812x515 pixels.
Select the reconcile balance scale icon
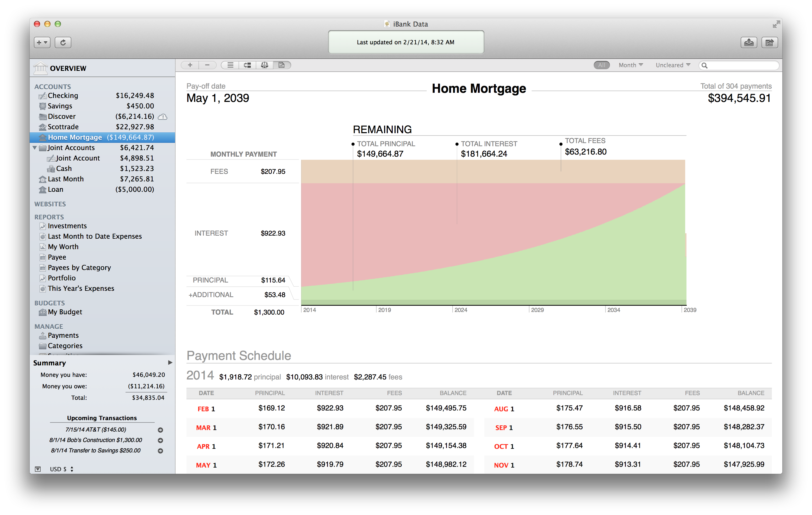click(264, 65)
